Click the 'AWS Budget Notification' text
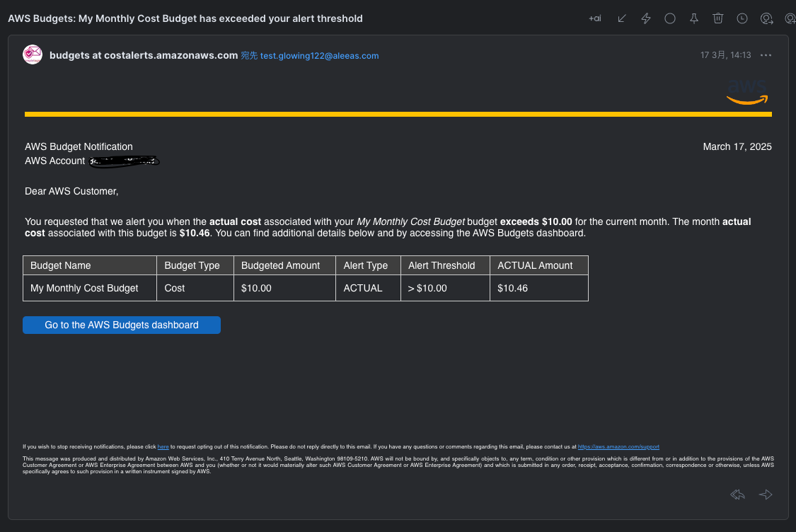 coord(79,146)
